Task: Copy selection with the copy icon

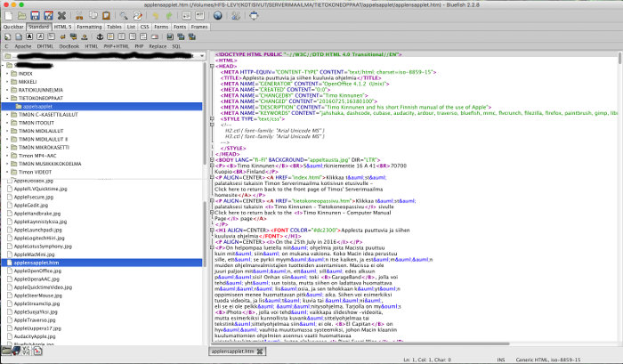Action: 93,16
